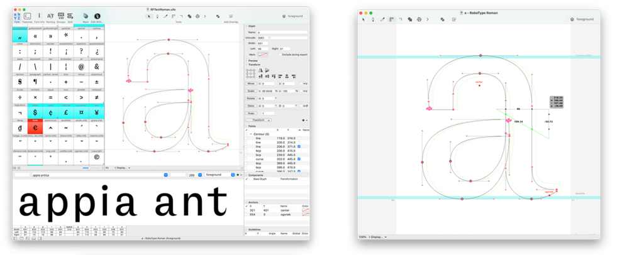This screenshot has height=255, width=644.
Task: Switch to the Font overview tab
Action: click(x=17, y=18)
